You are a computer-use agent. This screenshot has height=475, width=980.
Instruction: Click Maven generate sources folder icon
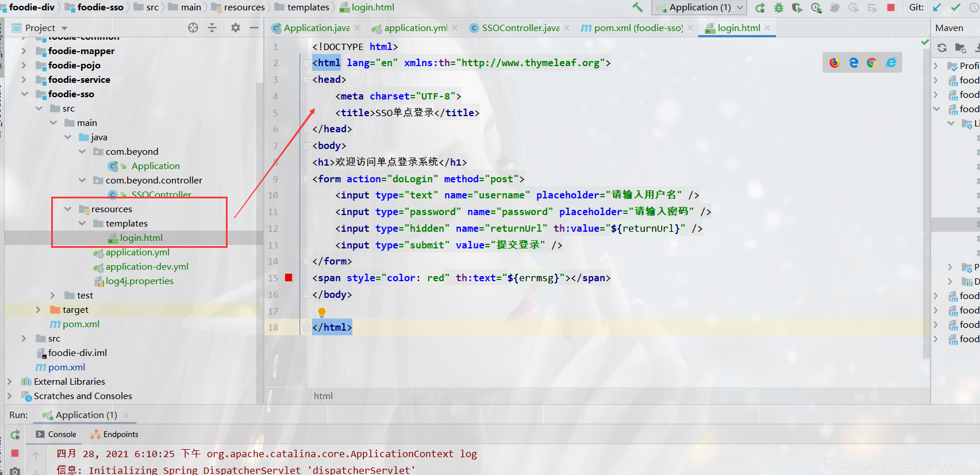960,48
